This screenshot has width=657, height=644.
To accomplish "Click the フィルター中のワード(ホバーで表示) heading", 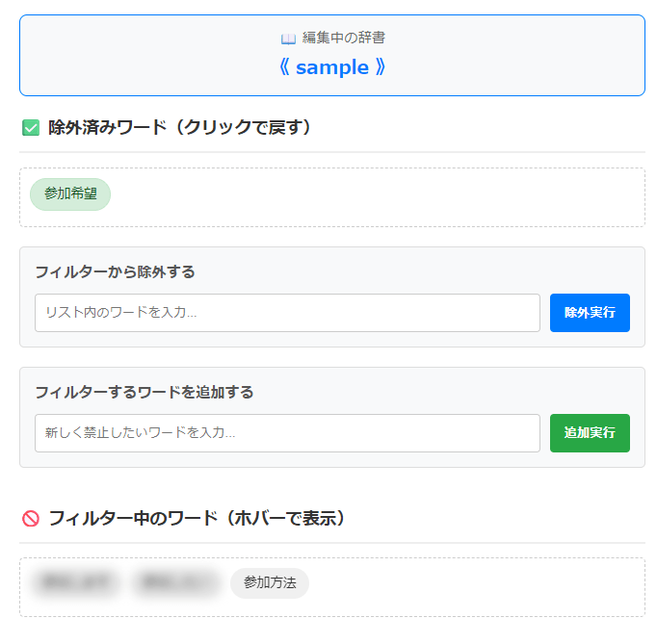I will [197, 519].
